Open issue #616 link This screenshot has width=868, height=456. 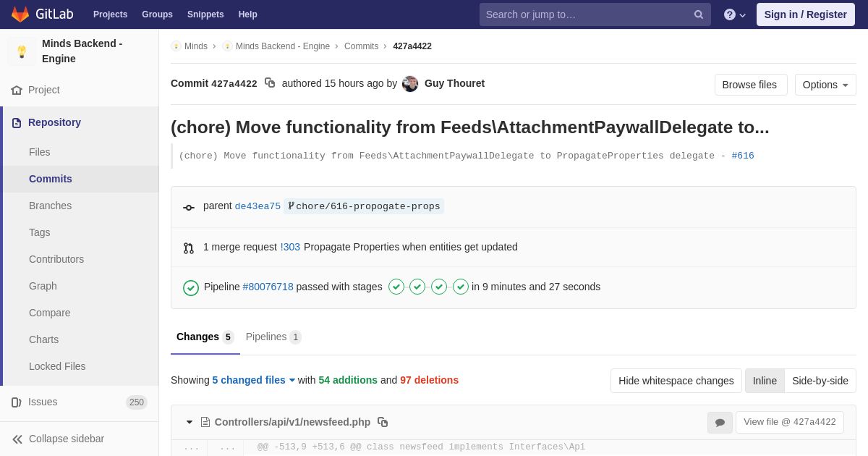(x=743, y=156)
